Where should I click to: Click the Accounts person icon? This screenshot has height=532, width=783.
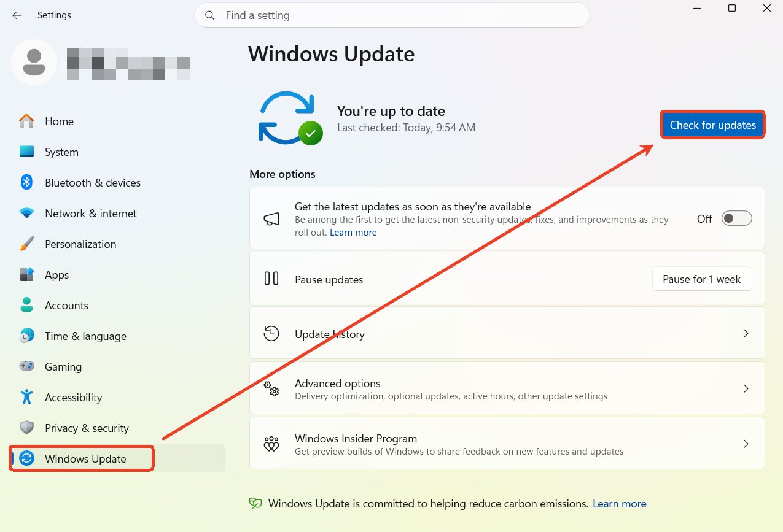(26, 305)
